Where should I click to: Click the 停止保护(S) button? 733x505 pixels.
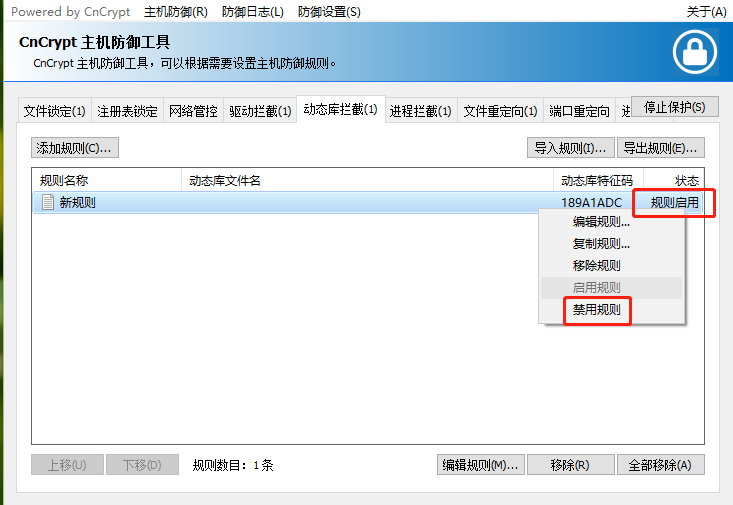(x=675, y=107)
